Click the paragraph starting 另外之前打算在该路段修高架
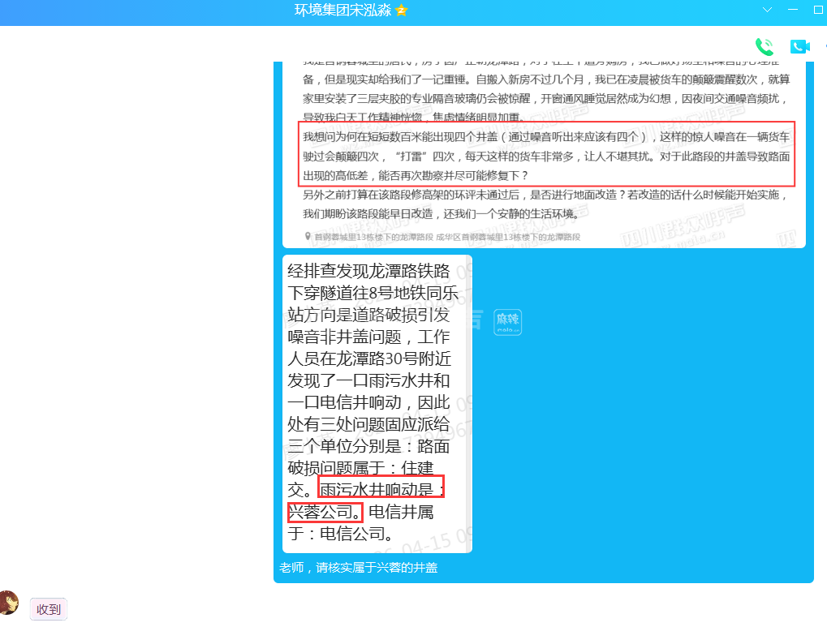827x644 pixels. (x=545, y=204)
